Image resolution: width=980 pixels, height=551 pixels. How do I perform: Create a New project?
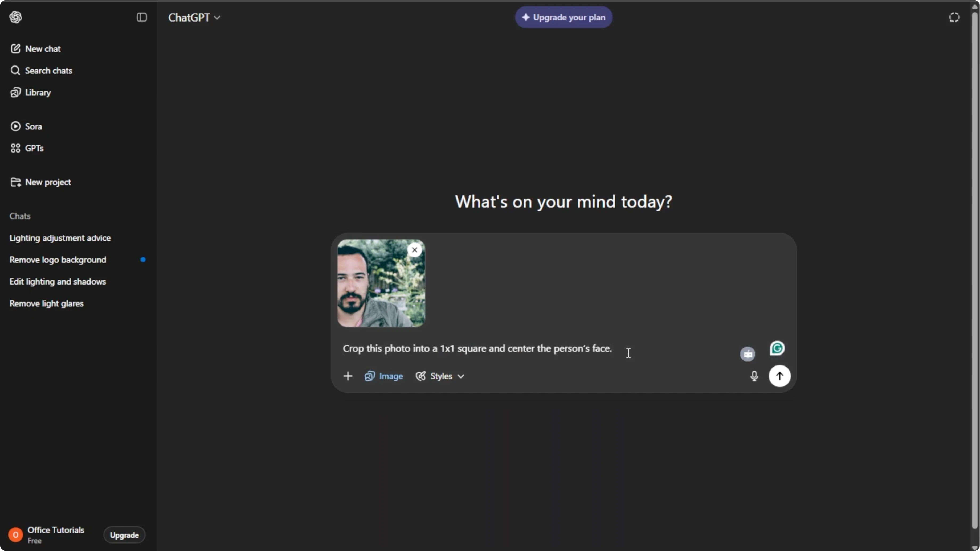coord(40,182)
